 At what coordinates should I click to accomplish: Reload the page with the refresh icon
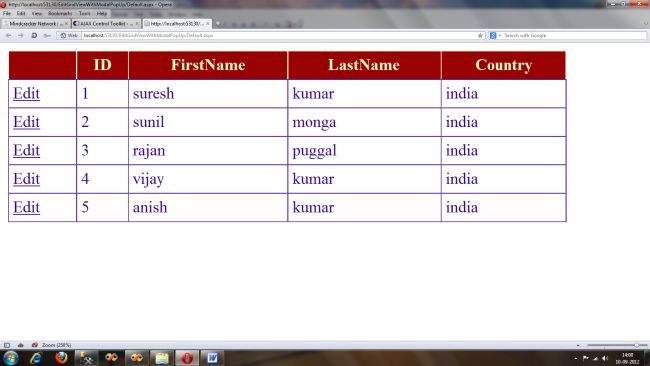(x=34, y=36)
